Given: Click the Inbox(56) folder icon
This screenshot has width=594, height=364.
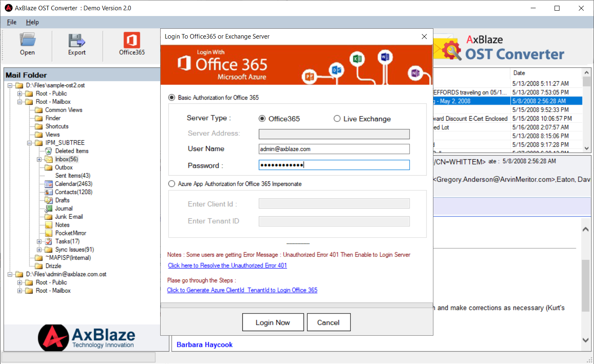Looking at the screenshot, I should coord(48,159).
